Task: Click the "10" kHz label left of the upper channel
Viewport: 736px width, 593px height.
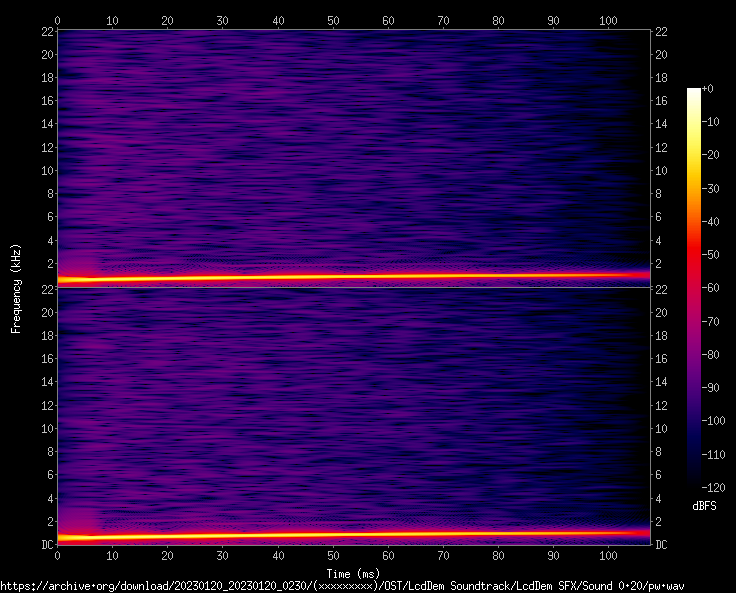Action: pyautogui.click(x=46, y=171)
